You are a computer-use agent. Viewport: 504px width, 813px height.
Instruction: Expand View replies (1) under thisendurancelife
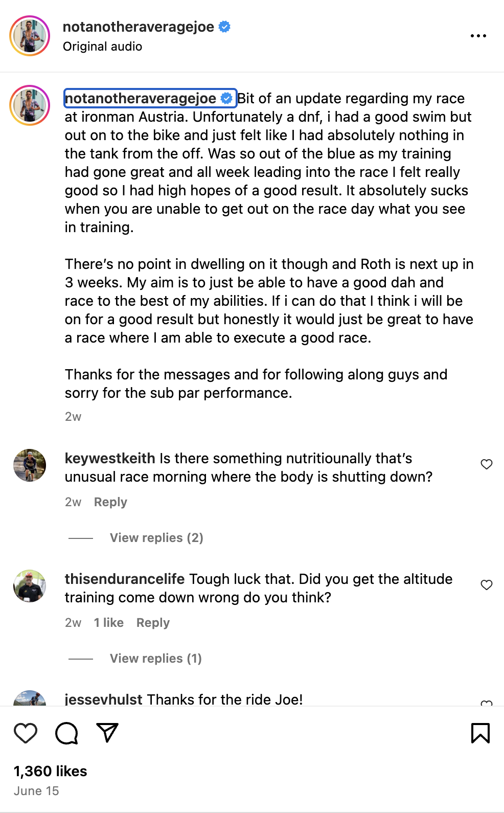155,659
